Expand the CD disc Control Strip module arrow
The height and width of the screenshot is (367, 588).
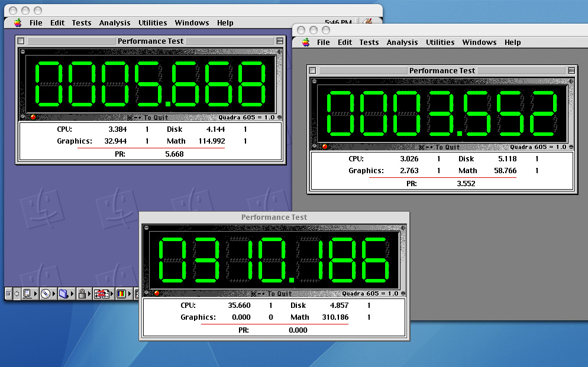click(54, 294)
